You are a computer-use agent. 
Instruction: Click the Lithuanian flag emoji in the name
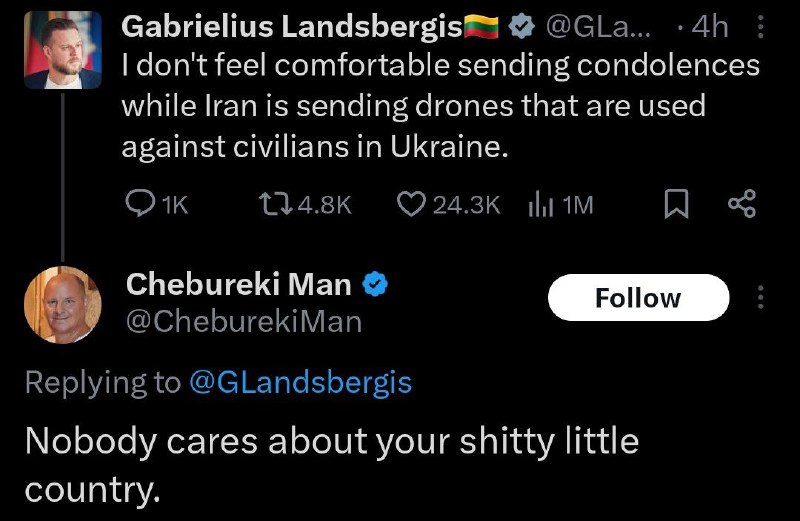[484, 29]
